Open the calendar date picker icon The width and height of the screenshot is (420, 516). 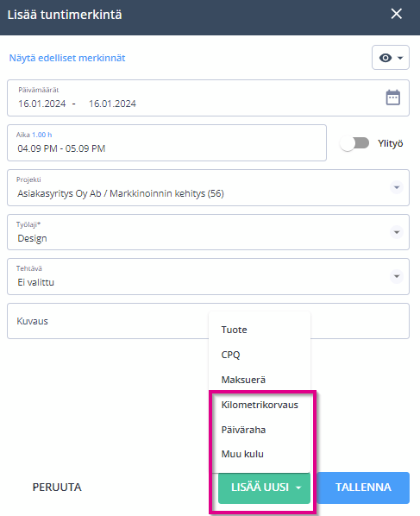(392, 98)
